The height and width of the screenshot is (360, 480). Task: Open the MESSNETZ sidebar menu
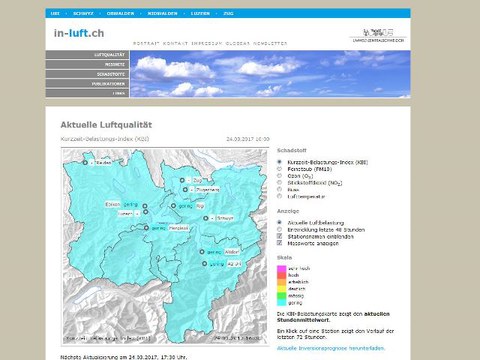(x=87, y=64)
